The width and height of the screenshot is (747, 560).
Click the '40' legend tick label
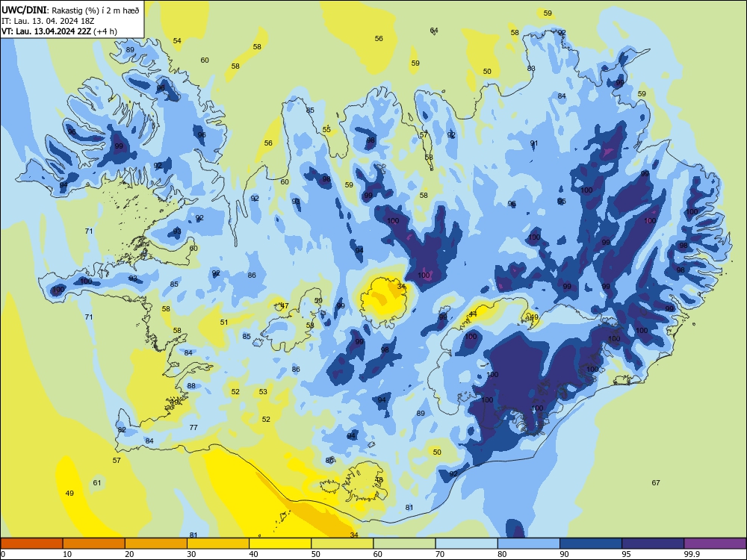pos(253,554)
